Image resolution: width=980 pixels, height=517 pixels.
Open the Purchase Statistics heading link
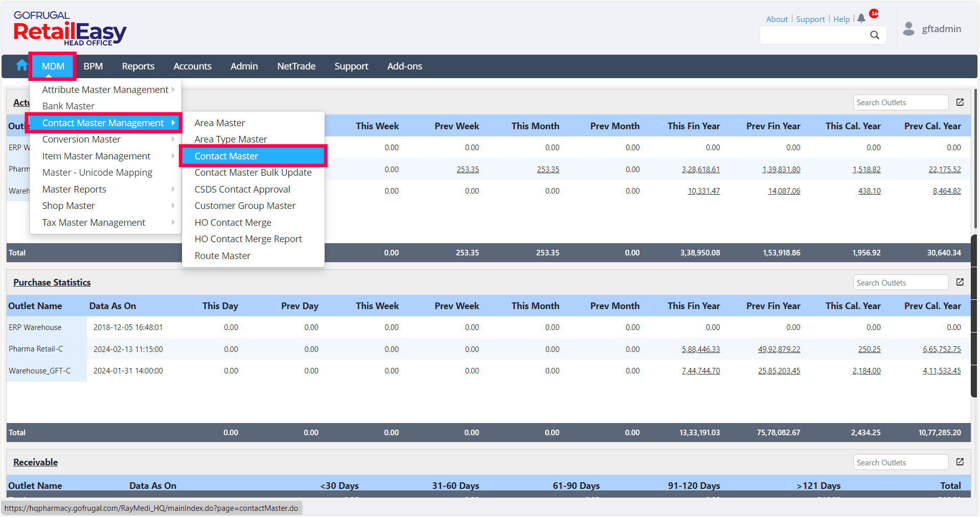(x=52, y=283)
